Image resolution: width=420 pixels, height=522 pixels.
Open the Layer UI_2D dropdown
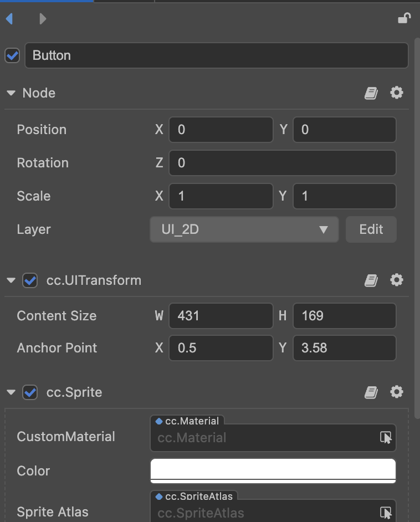click(244, 229)
